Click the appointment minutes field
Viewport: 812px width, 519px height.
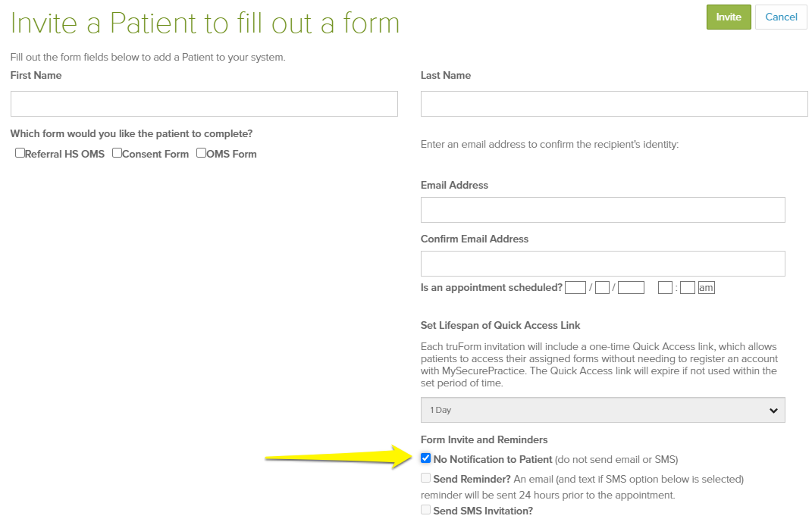click(x=686, y=287)
